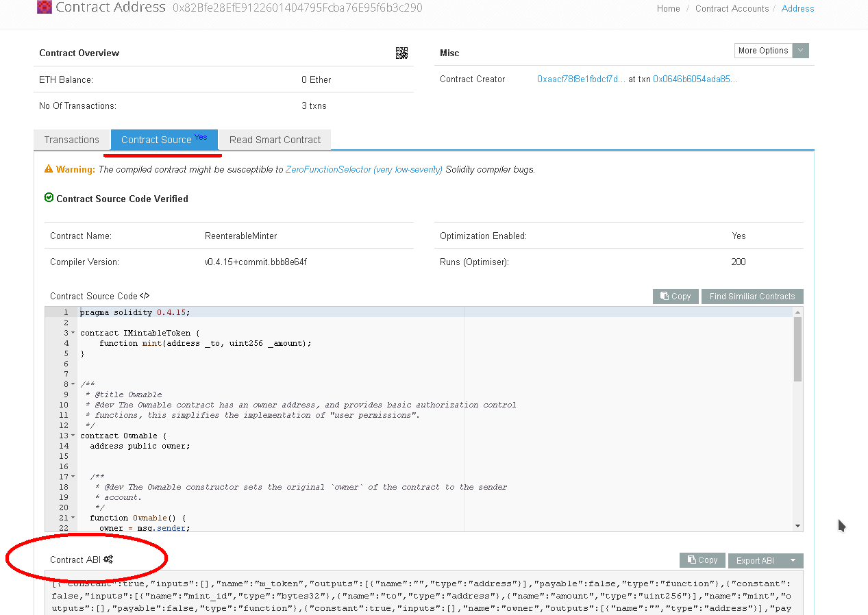Image resolution: width=868 pixels, height=615 pixels.
Task: Click the Etherscan logo at top left
Action: pos(44,8)
